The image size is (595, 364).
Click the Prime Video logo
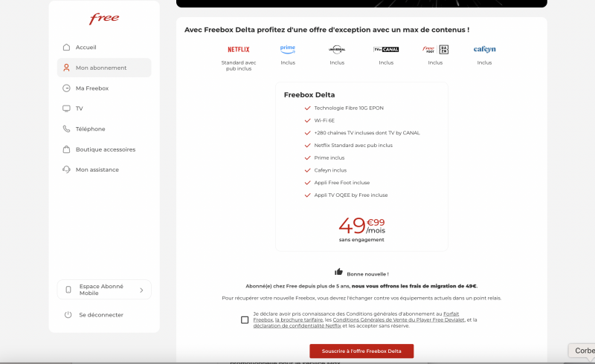tap(288, 49)
